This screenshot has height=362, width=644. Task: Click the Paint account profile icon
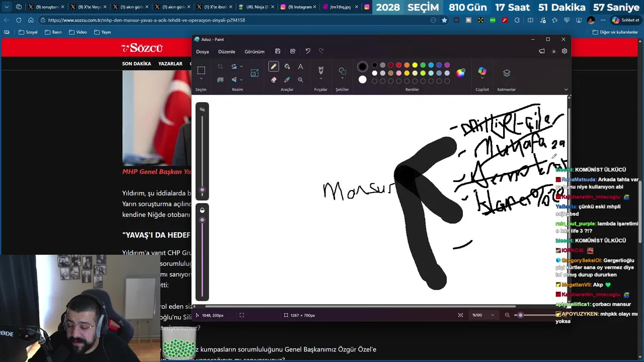553,51
